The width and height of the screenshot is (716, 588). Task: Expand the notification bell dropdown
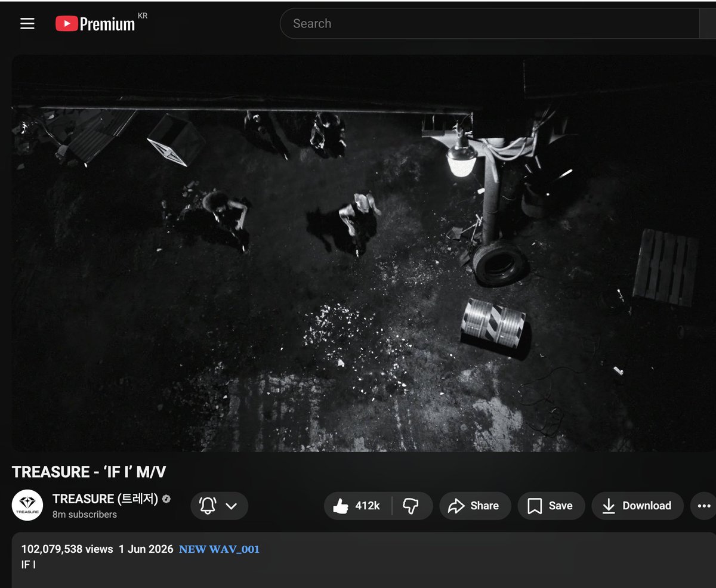[x=219, y=506]
